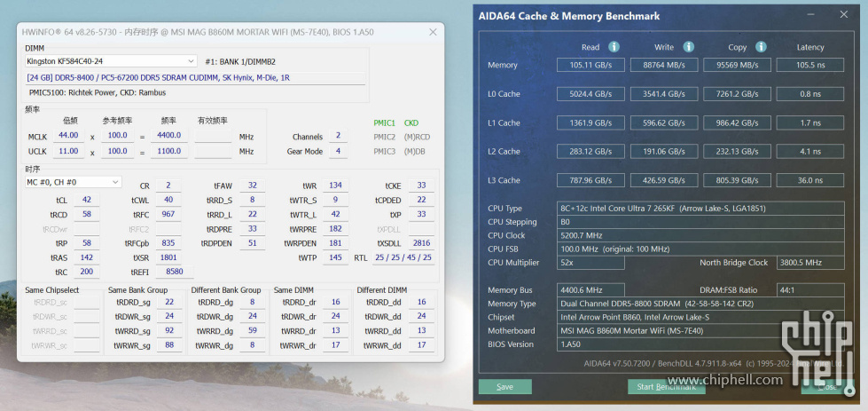Click the tFAW value 32

pos(253,186)
